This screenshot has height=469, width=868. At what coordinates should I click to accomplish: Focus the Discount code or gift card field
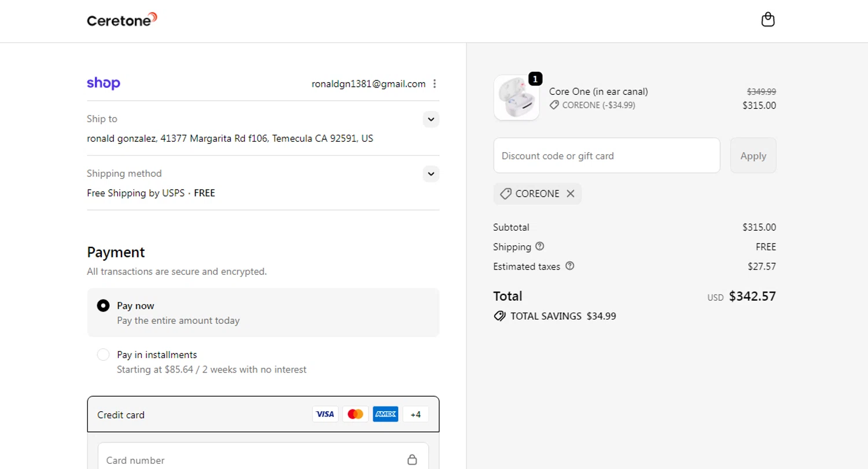[x=606, y=156]
